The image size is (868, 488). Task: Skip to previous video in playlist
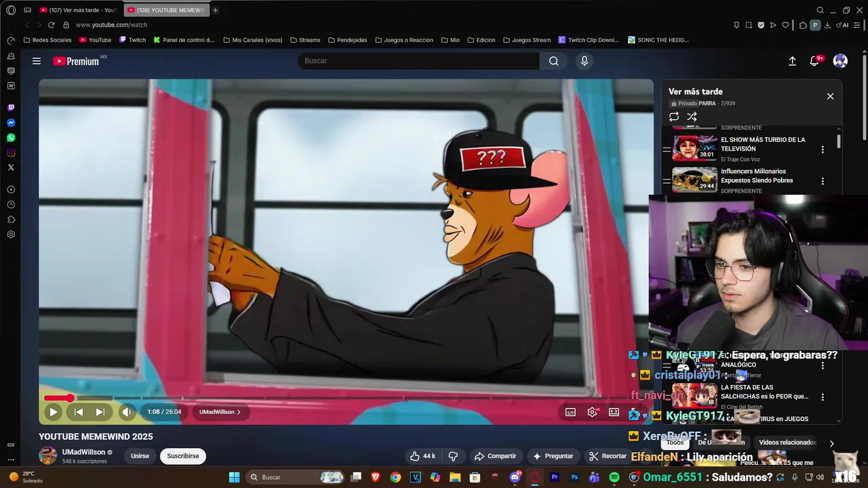tap(79, 412)
